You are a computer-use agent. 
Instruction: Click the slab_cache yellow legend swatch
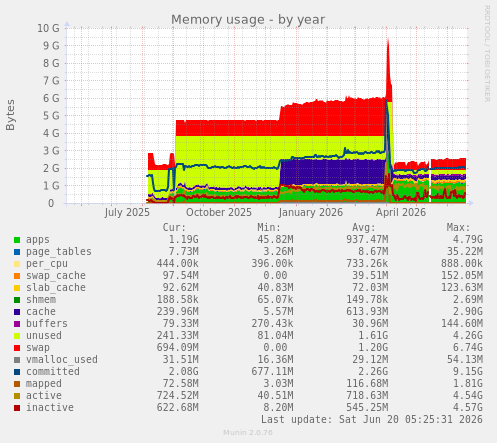click(17, 288)
